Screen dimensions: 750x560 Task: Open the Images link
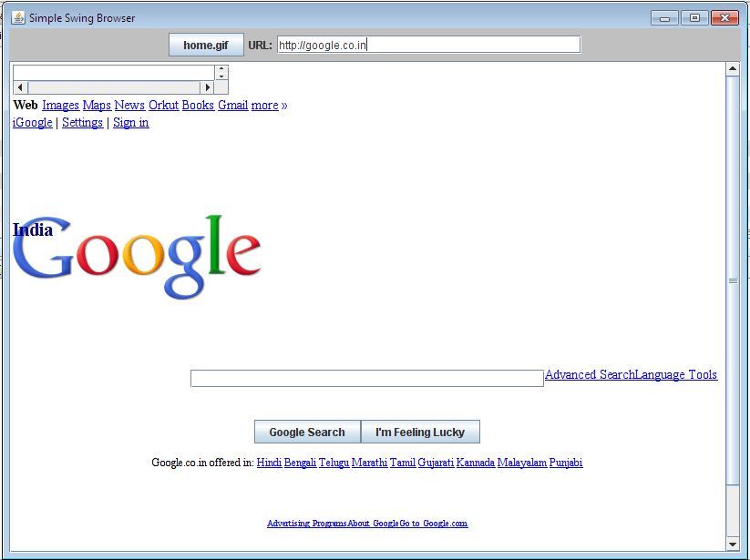(60, 105)
